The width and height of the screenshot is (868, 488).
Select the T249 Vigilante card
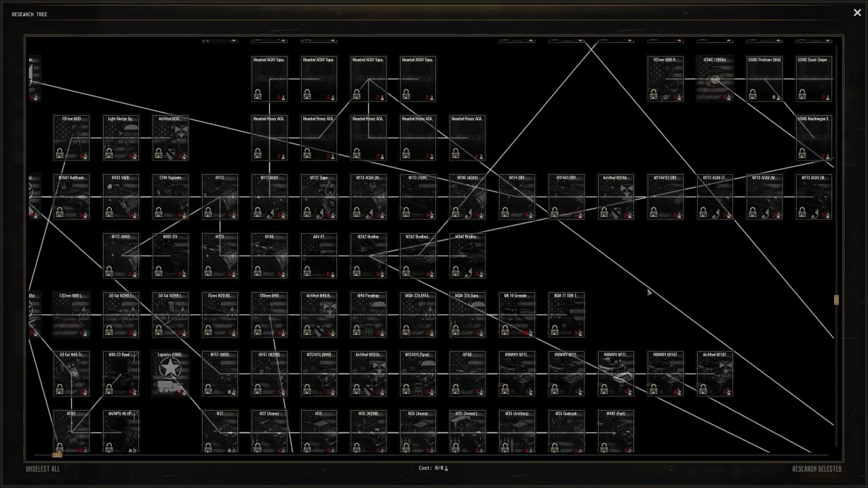point(170,197)
